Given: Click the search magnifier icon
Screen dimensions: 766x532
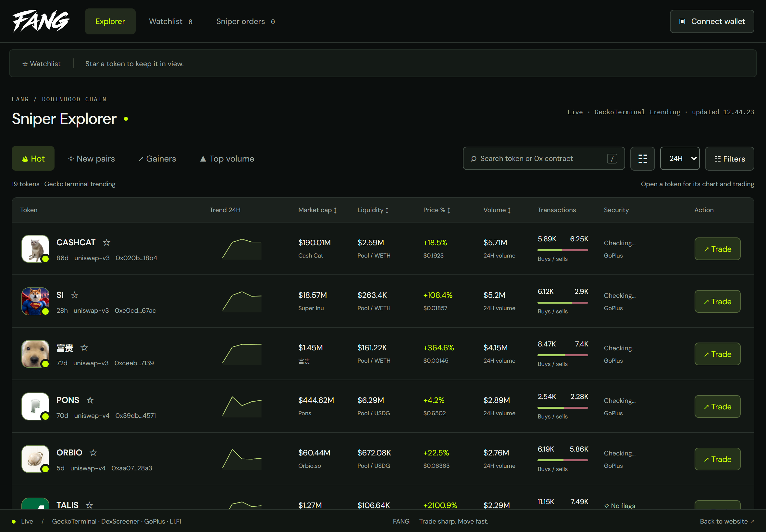Looking at the screenshot, I should [474, 159].
